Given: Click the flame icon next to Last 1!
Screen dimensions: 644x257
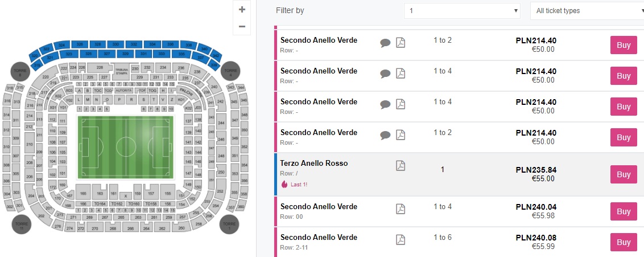Looking at the screenshot, I should tap(284, 185).
